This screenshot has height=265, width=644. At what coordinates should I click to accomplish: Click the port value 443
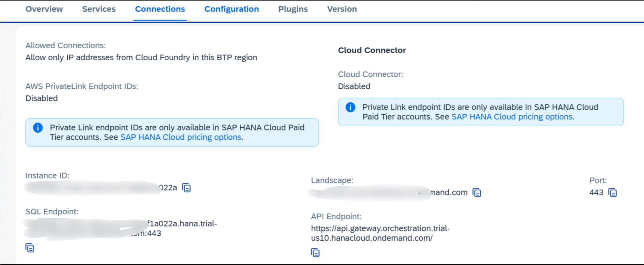(596, 192)
